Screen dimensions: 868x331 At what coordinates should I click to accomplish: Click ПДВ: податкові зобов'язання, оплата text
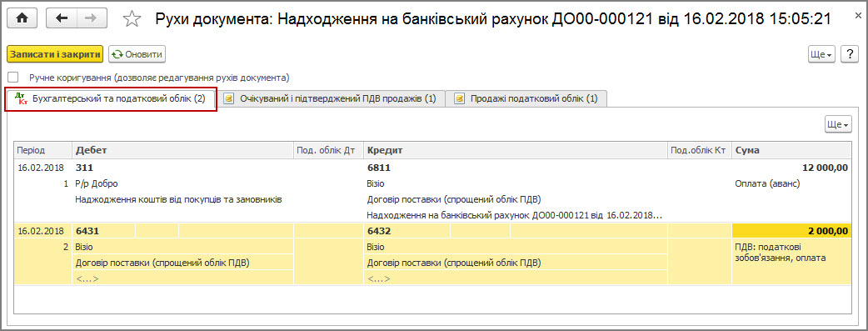pos(781,253)
